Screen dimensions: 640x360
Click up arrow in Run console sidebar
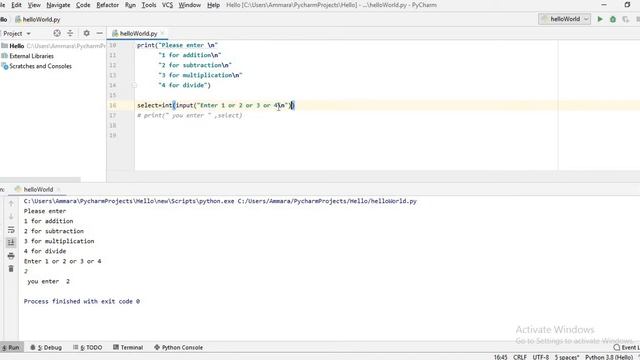pyautogui.click(x=11, y=203)
